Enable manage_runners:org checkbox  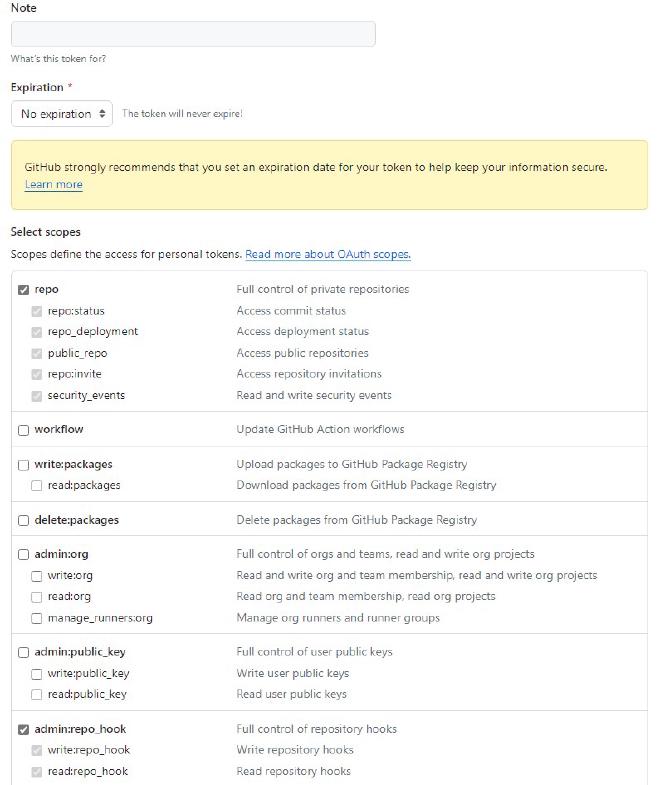(x=37, y=618)
